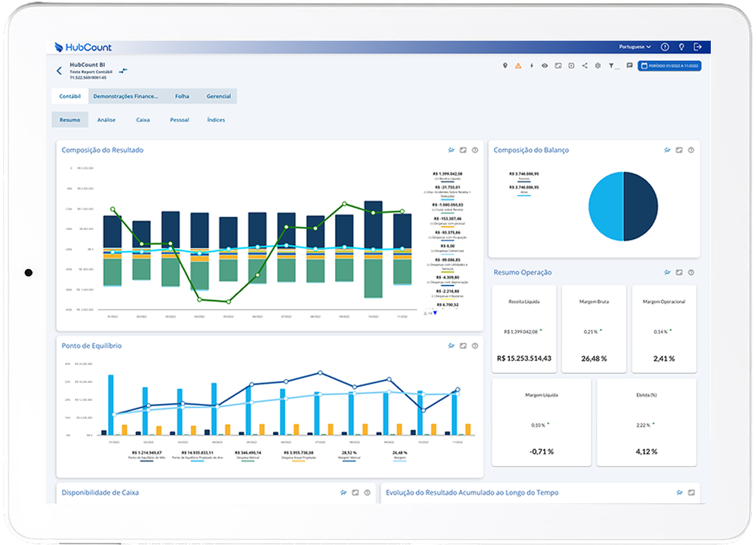
Task: Toggle legend entry R$ -99.086,85
Action: 447,264
